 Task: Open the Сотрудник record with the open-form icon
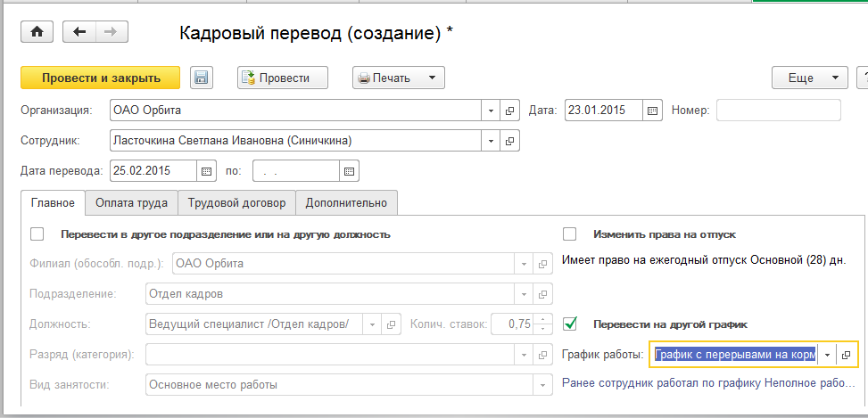coord(510,141)
